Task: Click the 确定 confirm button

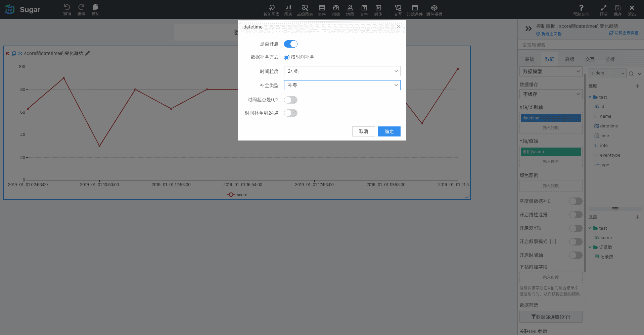Action: pyautogui.click(x=389, y=131)
